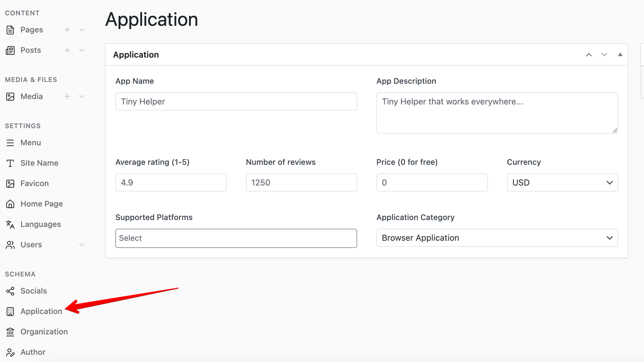The width and height of the screenshot is (644, 362).
Task: Move Application panel up with chevron
Action: [589, 55]
